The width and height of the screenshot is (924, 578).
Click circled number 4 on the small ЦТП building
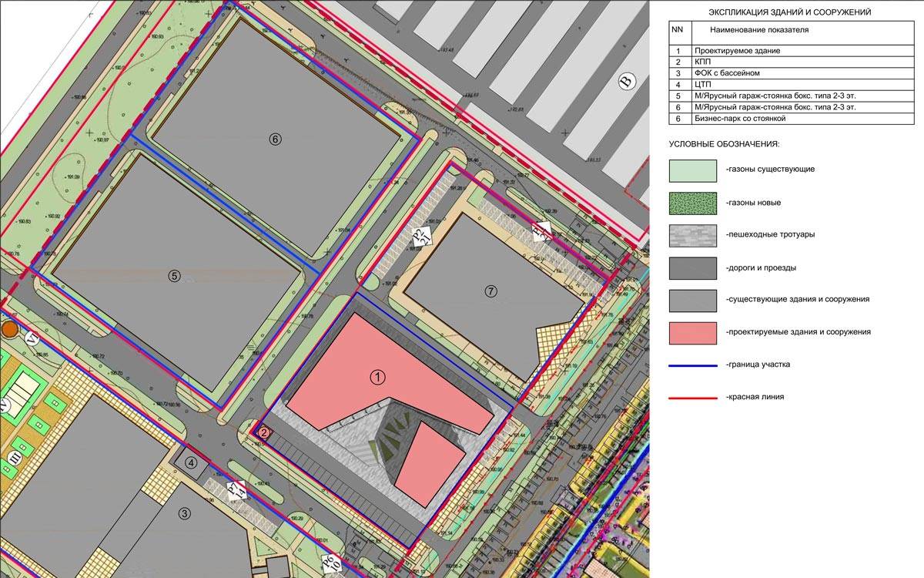pyautogui.click(x=192, y=462)
